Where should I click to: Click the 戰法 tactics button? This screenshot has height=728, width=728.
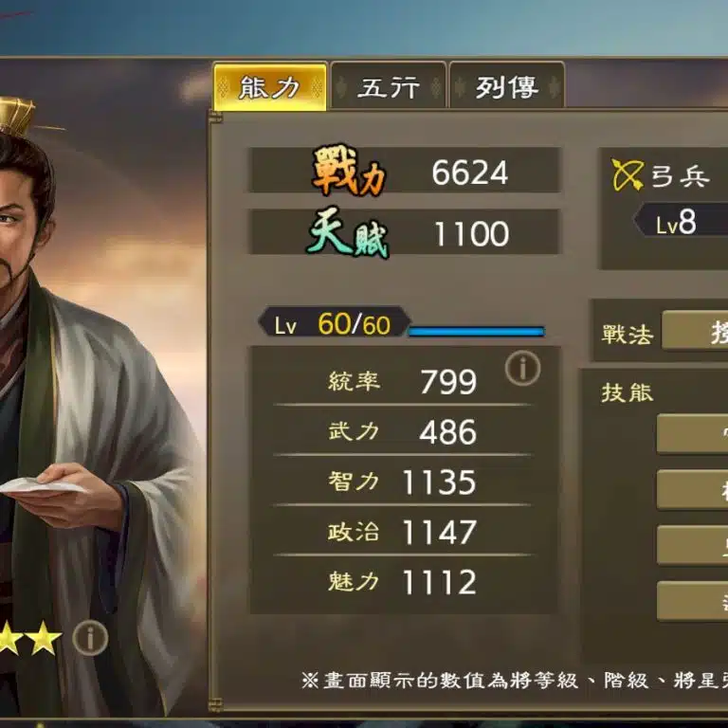[x=695, y=331]
